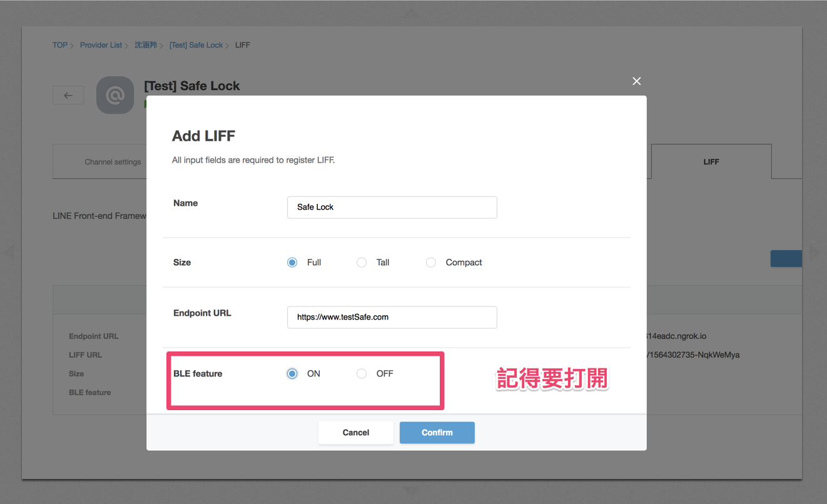Screen dimensions: 827x504
Task: Close the Add LIFF dialog with X
Action: coord(637,81)
